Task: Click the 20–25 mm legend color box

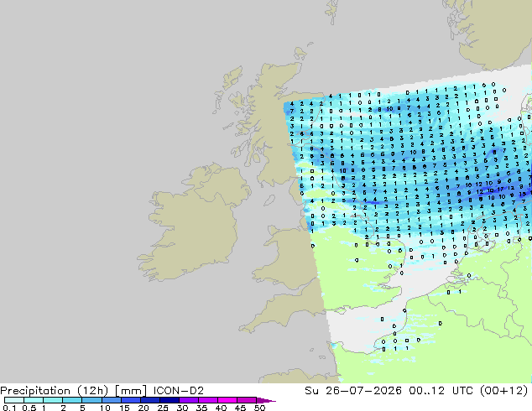Action: tap(149, 400)
